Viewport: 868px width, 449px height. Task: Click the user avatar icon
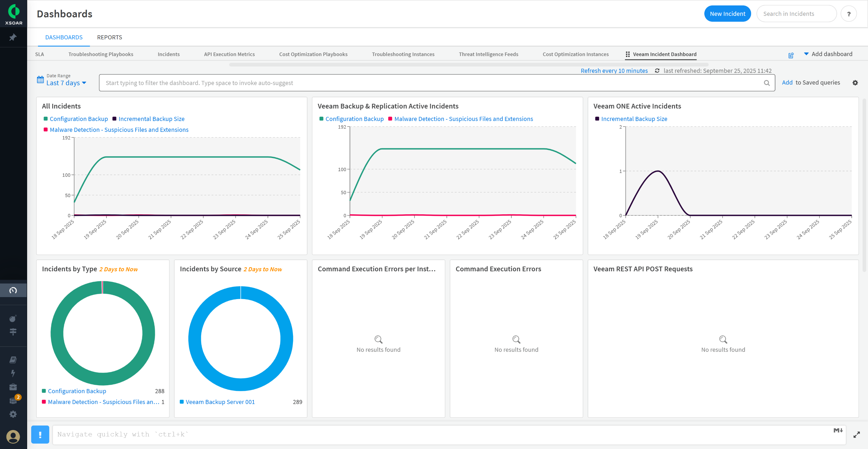(13, 436)
